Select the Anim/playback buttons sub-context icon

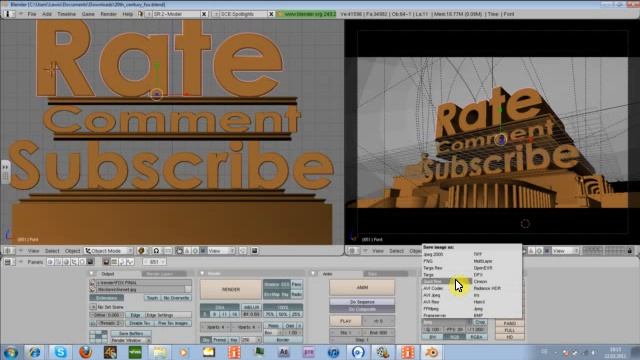point(122,262)
